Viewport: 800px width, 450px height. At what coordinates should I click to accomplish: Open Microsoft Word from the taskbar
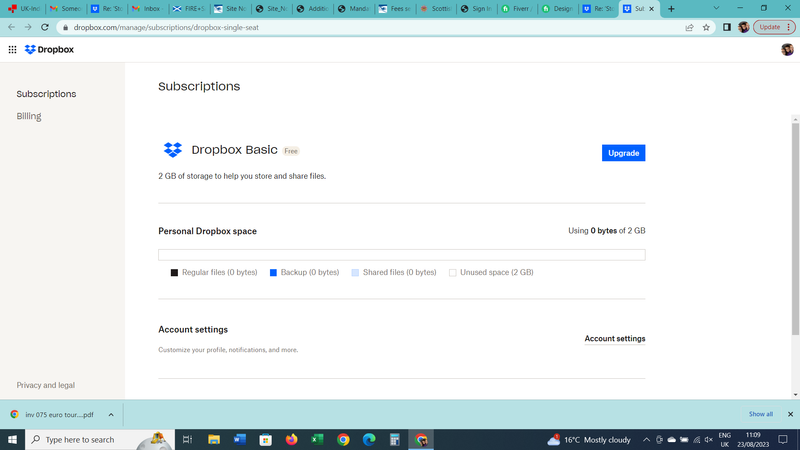click(x=240, y=439)
